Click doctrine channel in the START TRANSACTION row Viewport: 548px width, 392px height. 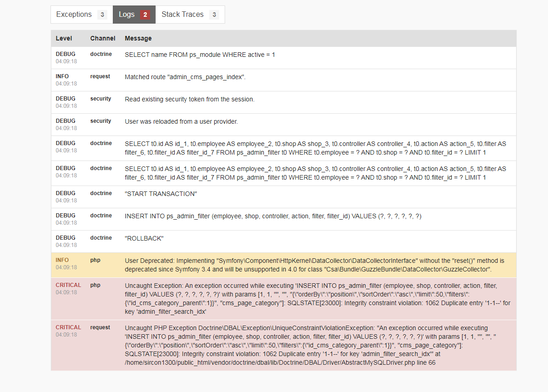(x=101, y=193)
